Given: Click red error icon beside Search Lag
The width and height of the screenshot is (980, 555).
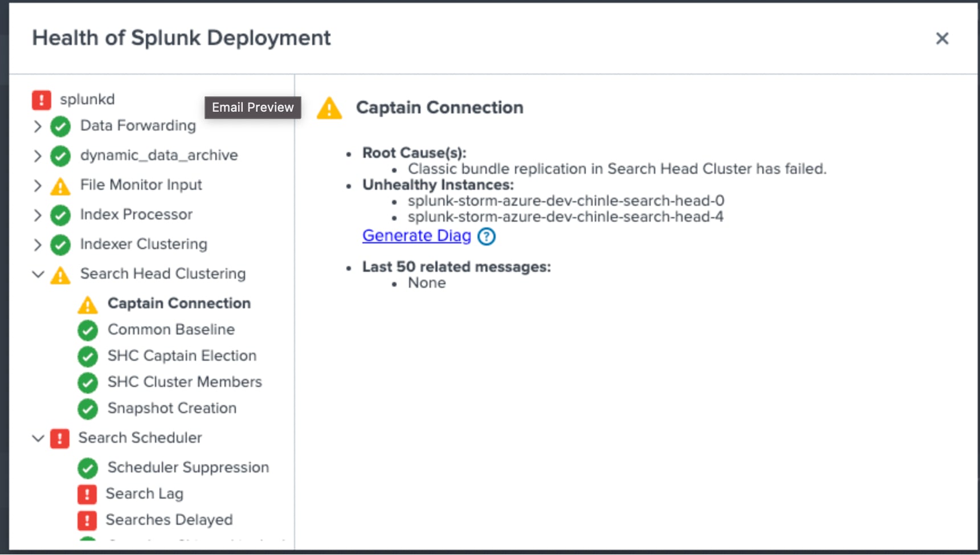Looking at the screenshot, I should [x=87, y=494].
